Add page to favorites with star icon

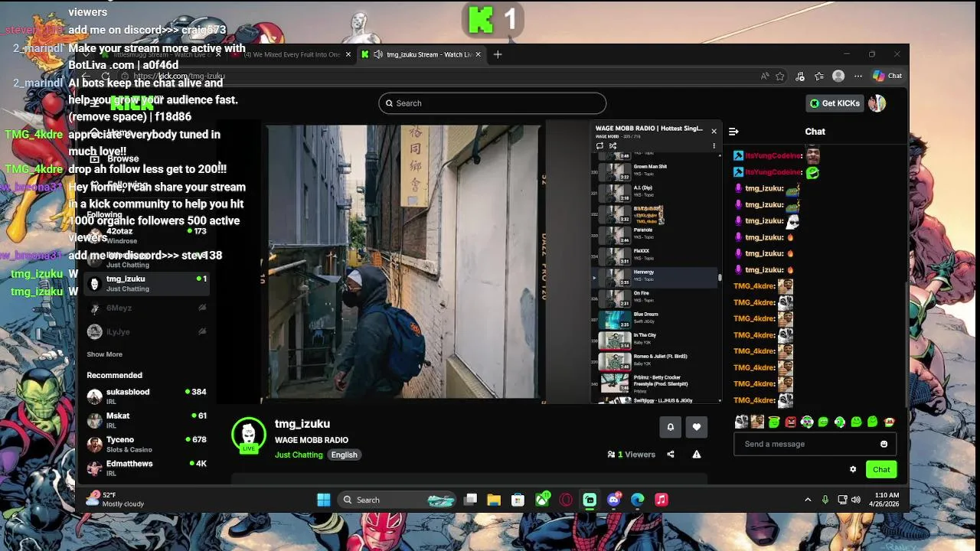click(x=780, y=76)
